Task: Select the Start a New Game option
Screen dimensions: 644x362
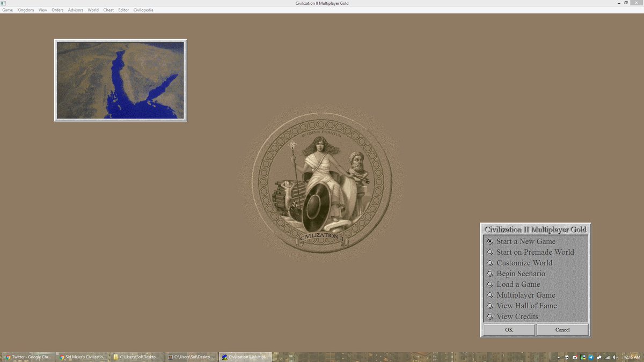Action: click(x=521, y=241)
